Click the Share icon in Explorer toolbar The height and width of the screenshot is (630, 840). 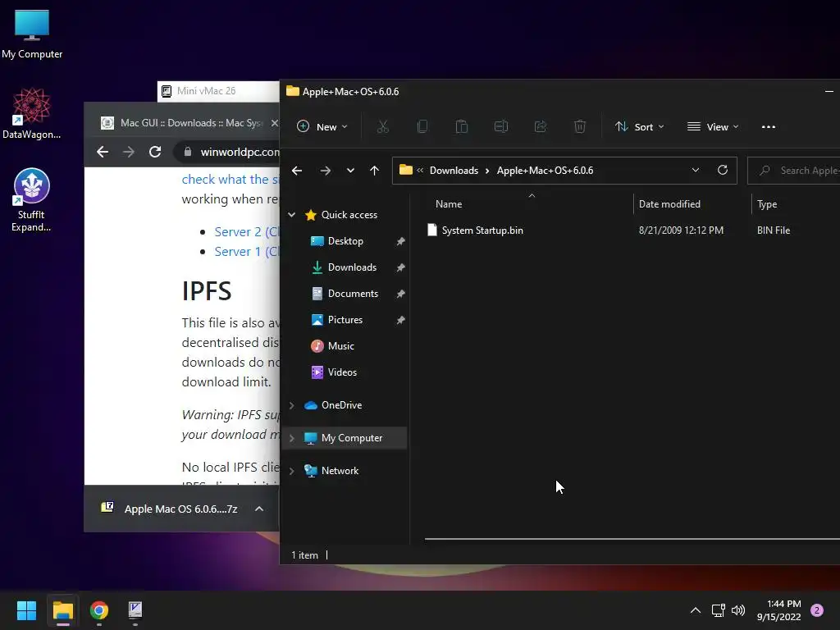coord(541,127)
